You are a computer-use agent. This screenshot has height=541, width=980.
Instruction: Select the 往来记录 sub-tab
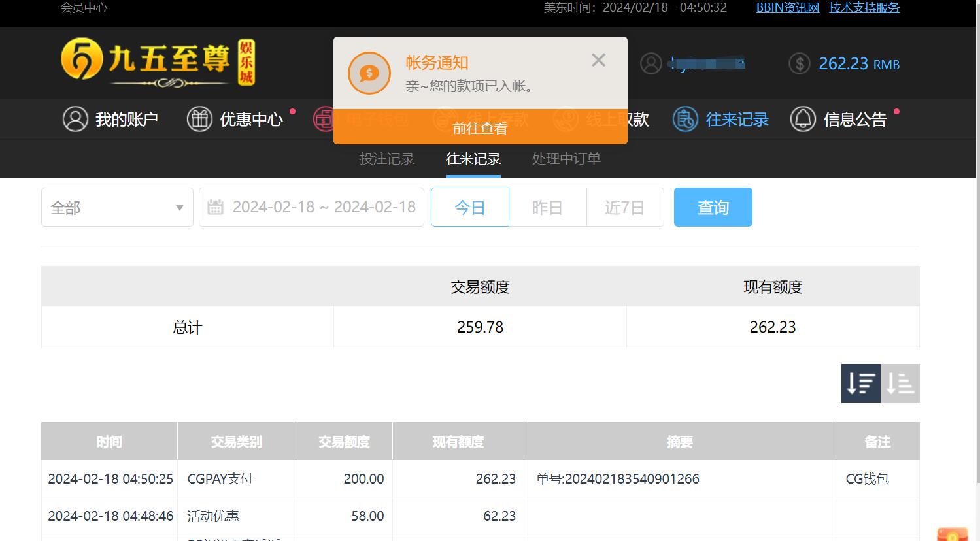473,159
